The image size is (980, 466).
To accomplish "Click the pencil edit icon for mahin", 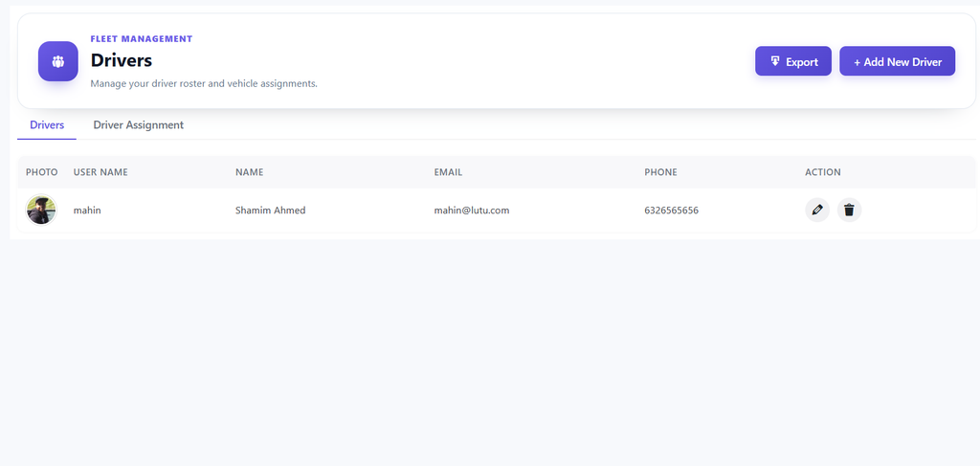I will [817, 210].
